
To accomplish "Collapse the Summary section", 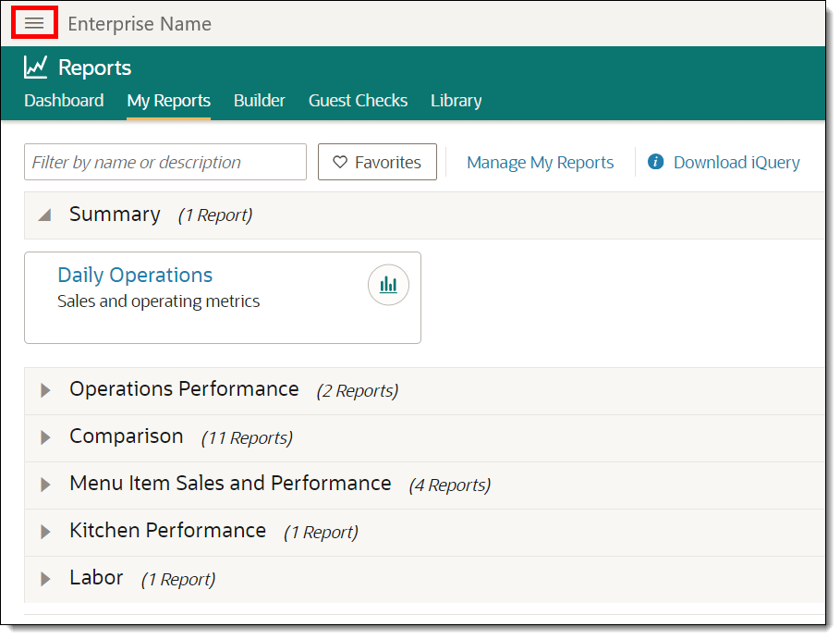I will pos(44,215).
